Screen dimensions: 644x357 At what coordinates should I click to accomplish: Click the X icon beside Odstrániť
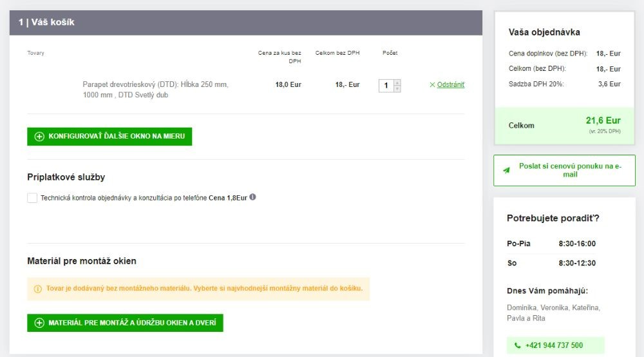tap(432, 84)
